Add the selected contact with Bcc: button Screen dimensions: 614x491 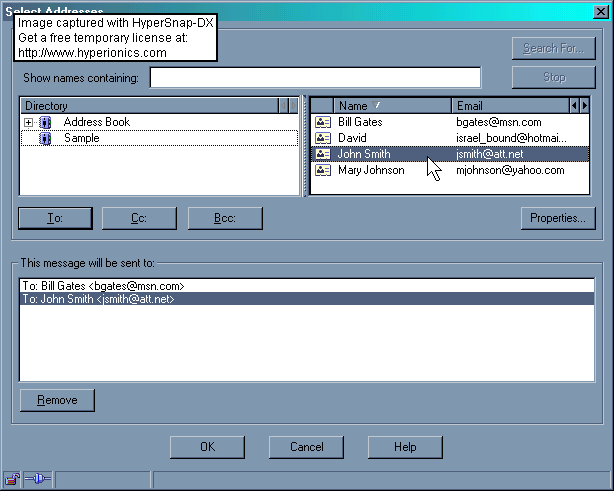(225, 218)
